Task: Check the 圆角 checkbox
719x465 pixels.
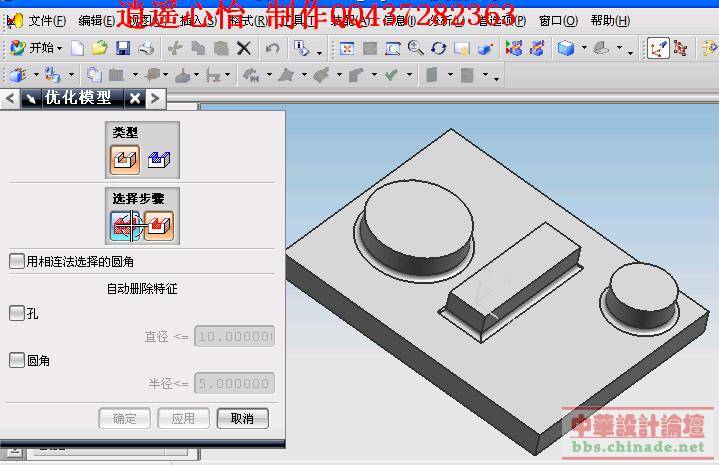Action: (x=17, y=360)
